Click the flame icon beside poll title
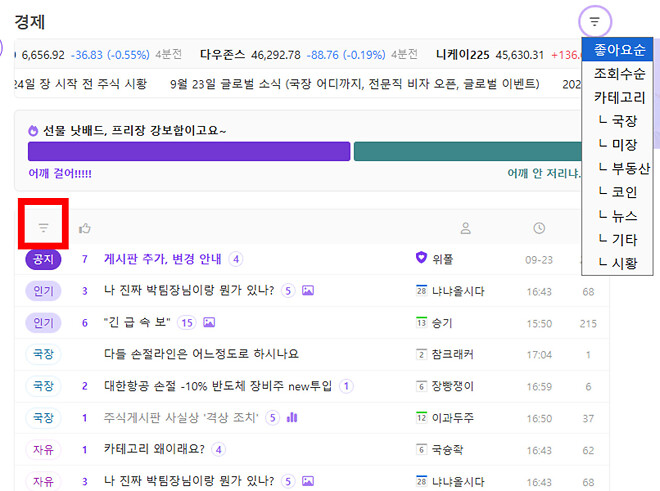The width and height of the screenshot is (660, 491). [x=33, y=131]
